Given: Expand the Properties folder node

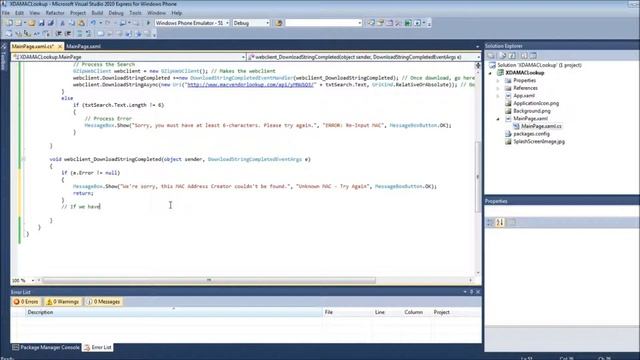Looking at the screenshot, I should click(498, 80).
